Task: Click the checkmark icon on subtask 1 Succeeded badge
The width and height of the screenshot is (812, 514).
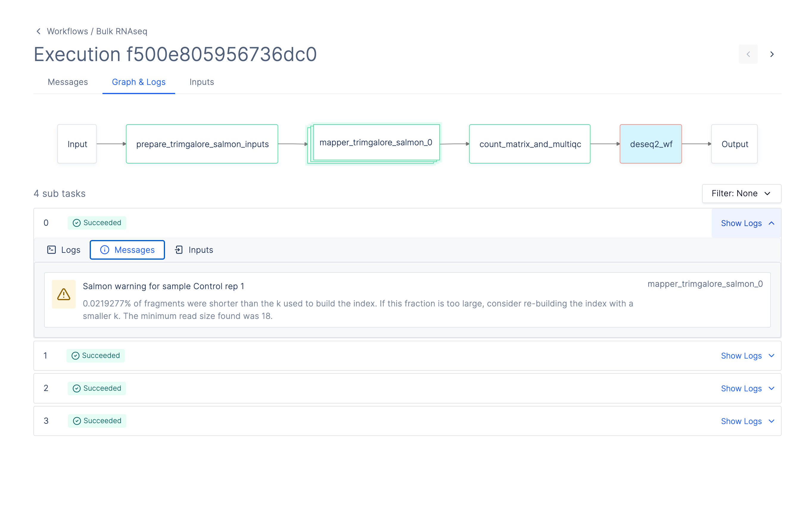Action: [x=76, y=355]
